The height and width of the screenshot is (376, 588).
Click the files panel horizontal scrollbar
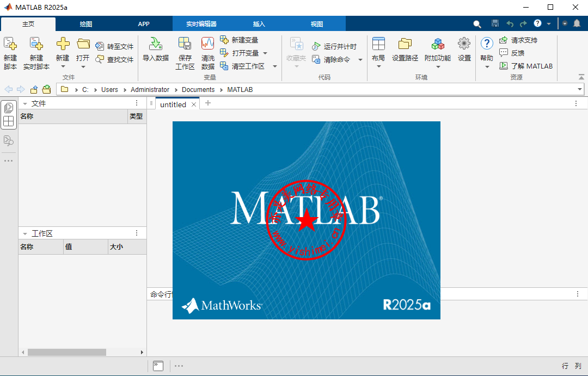(67, 353)
